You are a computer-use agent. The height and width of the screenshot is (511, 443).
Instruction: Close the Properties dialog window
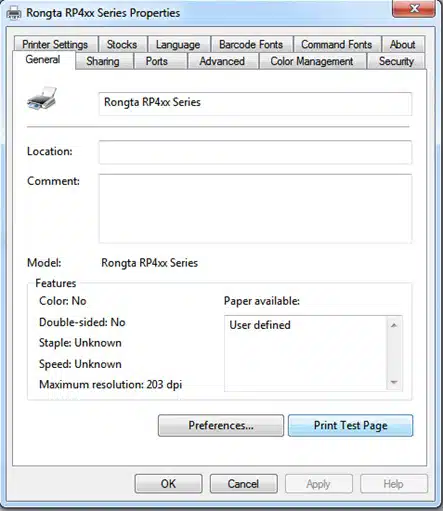click(414, 9)
